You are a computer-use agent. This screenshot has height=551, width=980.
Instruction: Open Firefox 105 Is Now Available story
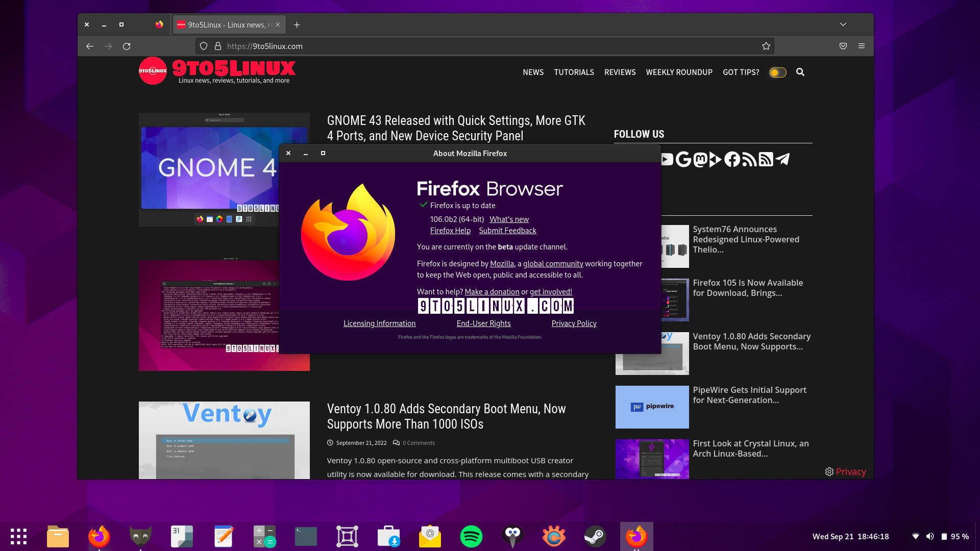click(x=748, y=288)
